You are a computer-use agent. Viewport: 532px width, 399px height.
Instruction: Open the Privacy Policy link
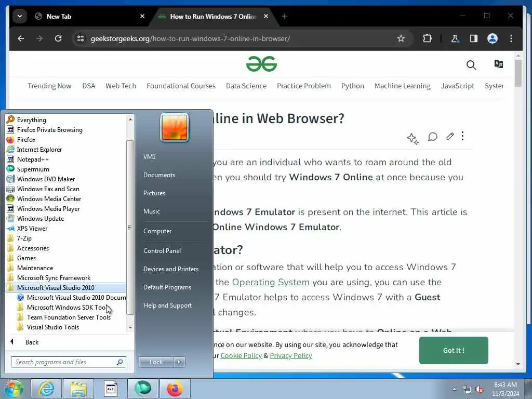[x=291, y=355]
